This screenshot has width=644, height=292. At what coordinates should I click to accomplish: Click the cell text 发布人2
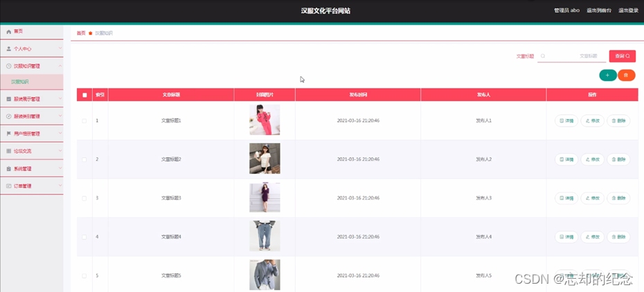click(x=484, y=159)
